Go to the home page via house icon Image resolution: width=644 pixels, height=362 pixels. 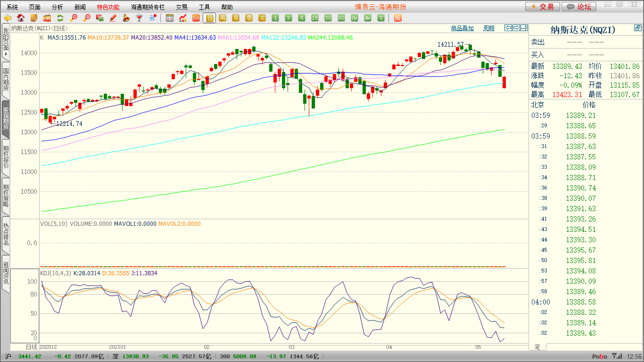click(21, 18)
